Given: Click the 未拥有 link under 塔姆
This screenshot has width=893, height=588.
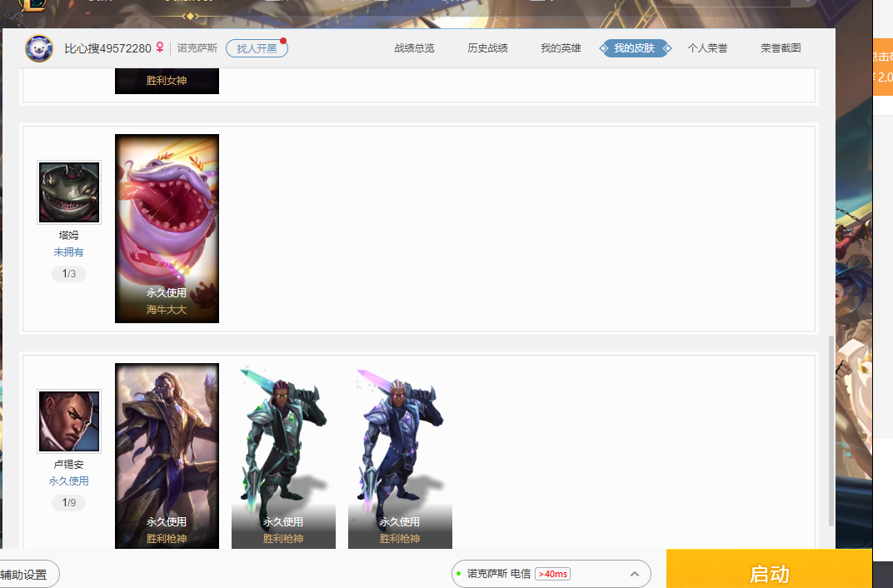Looking at the screenshot, I should point(68,252).
